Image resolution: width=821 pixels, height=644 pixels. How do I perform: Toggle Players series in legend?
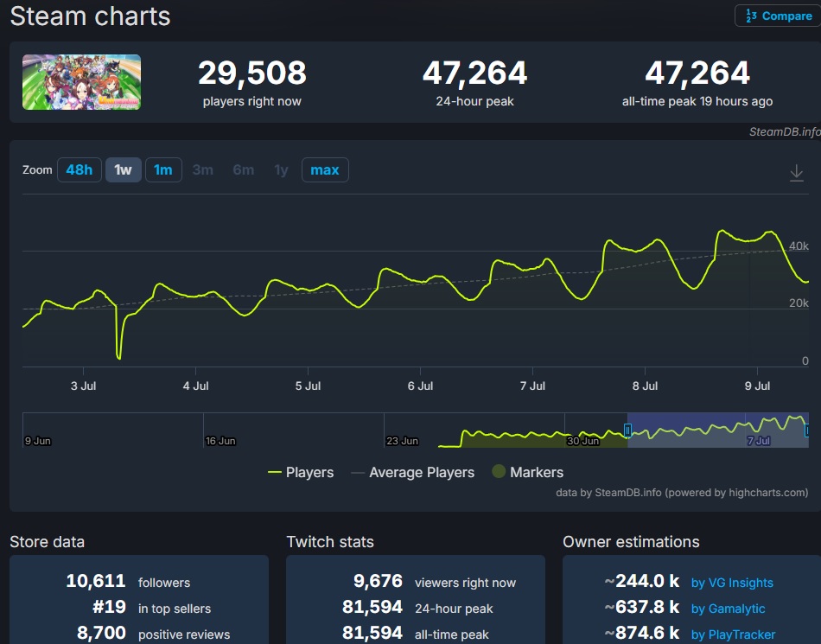pos(301,472)
